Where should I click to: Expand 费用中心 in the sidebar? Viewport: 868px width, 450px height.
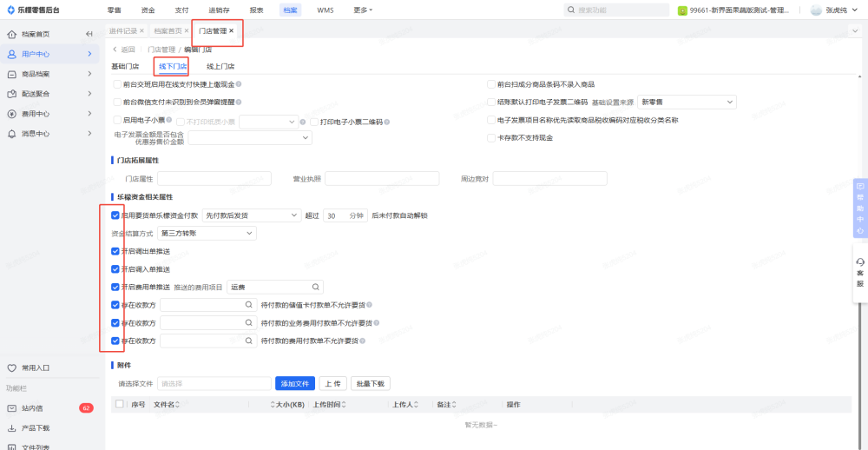89,114
